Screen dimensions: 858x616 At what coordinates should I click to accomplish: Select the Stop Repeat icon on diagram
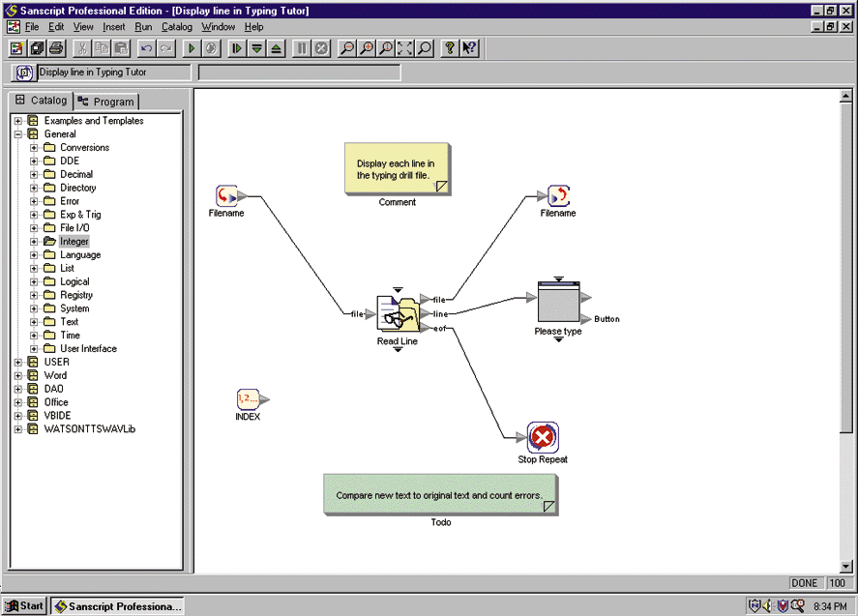click(543, 438)
